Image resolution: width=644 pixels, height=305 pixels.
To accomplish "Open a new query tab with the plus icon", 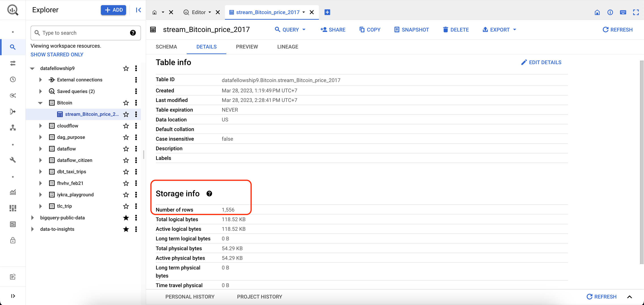I will click(x=327, y=12).
